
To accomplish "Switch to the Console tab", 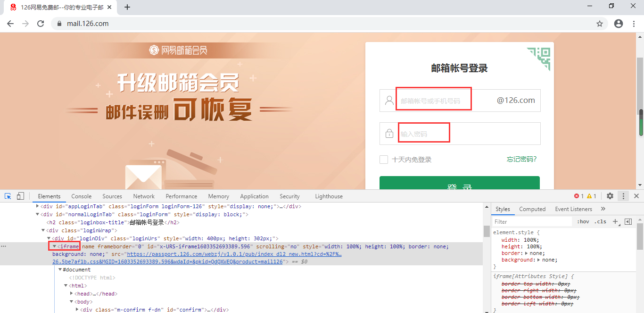I will tap(81, 196).
